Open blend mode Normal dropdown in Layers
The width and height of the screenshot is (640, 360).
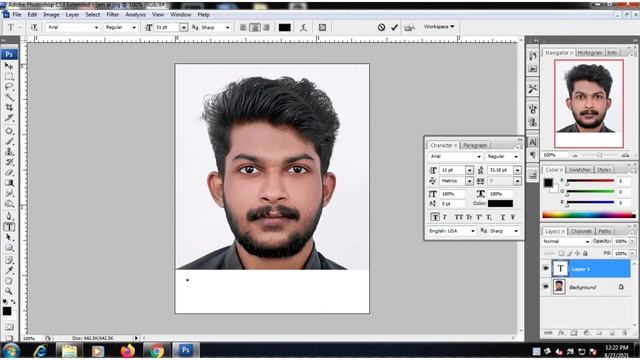566,241
